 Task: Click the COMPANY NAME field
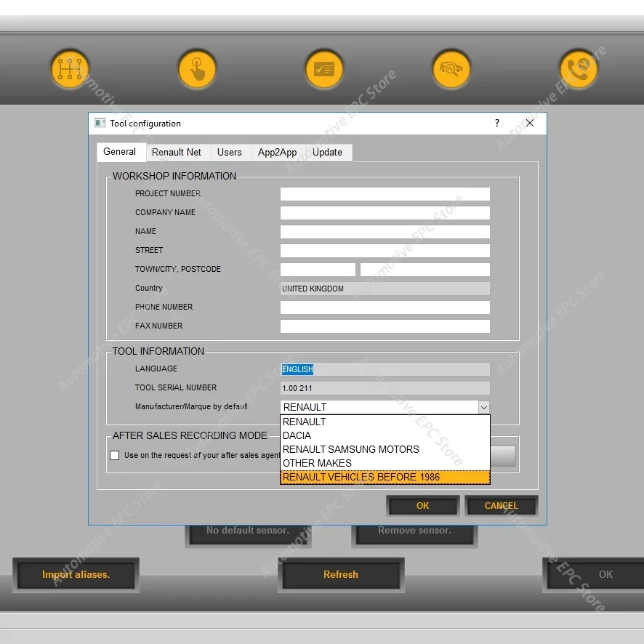pyautogui.click(x=385, y=213)
